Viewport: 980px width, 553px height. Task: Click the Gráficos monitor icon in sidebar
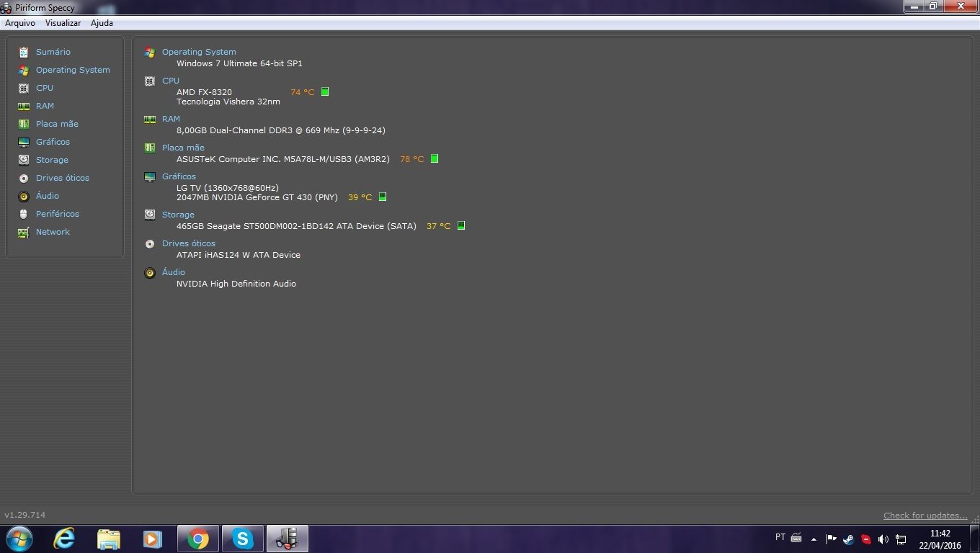point(24,142)
